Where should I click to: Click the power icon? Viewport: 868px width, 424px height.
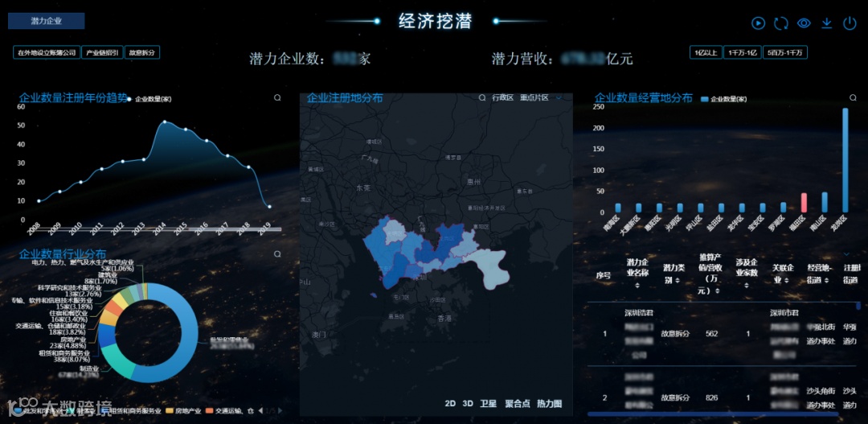tap(850, 23)
